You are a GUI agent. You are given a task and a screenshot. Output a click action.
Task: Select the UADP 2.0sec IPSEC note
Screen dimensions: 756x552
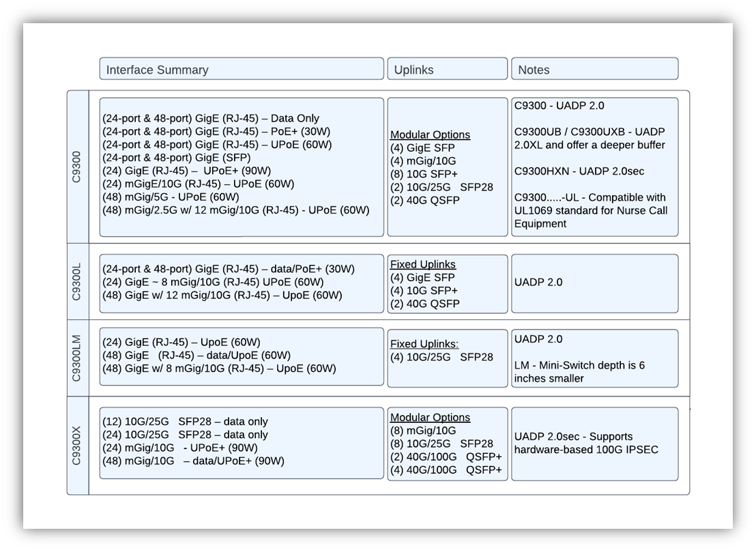[594, 443]
